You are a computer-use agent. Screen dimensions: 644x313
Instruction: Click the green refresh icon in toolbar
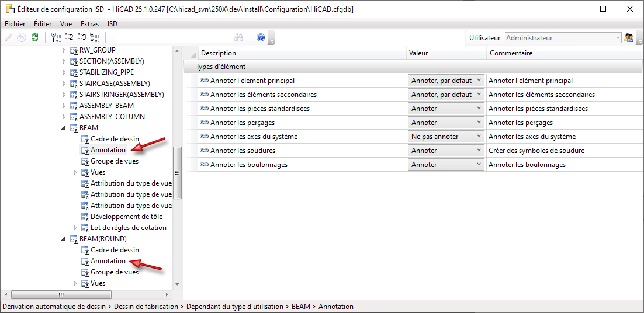(35, 38)
